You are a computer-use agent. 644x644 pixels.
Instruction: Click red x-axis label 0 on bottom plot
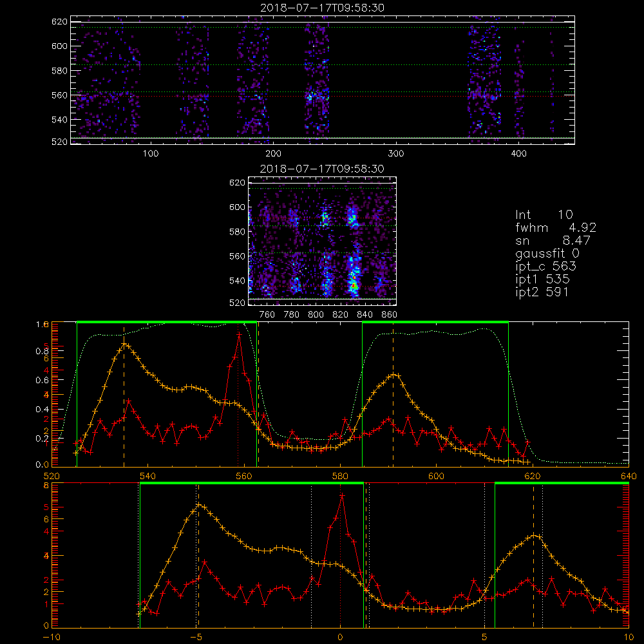point(340,637)
